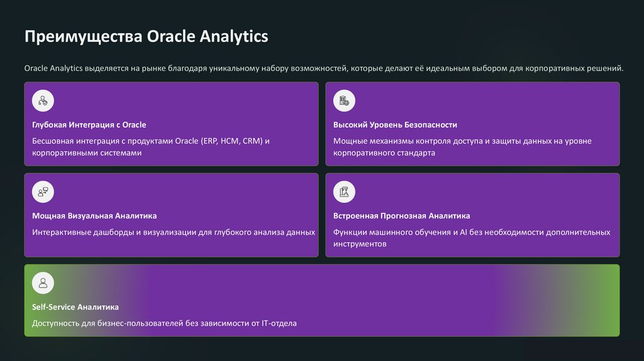
Task: Click the Доступность для бизнес-пользователей text
Action: coord(164,323)
